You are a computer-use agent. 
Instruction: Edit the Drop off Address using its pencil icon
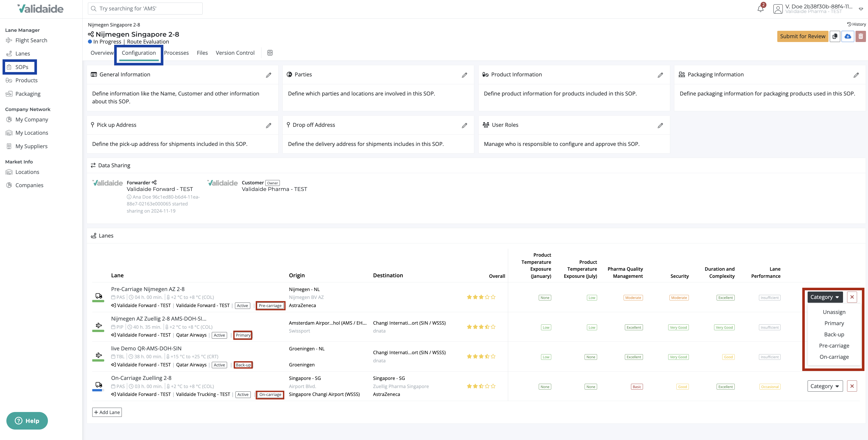tap(464, 125)
